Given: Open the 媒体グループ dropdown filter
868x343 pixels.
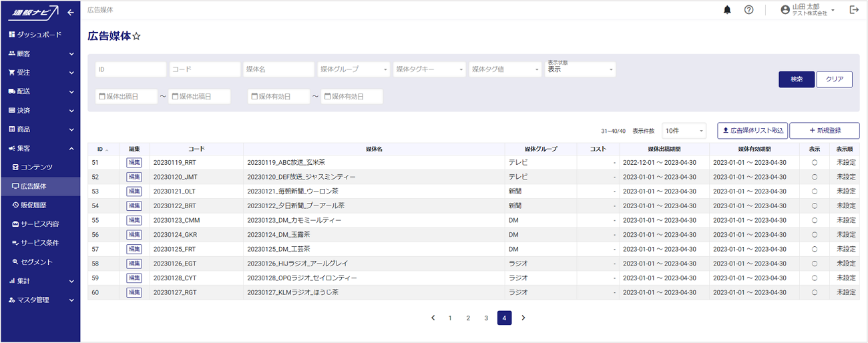Looking at the screenshot, I should point(353,69).
